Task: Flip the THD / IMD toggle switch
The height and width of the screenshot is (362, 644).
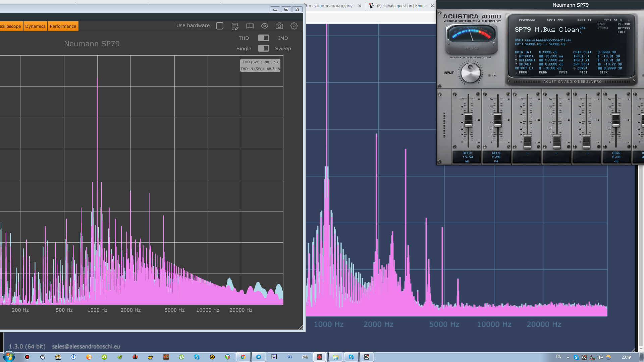Action: 264,38
